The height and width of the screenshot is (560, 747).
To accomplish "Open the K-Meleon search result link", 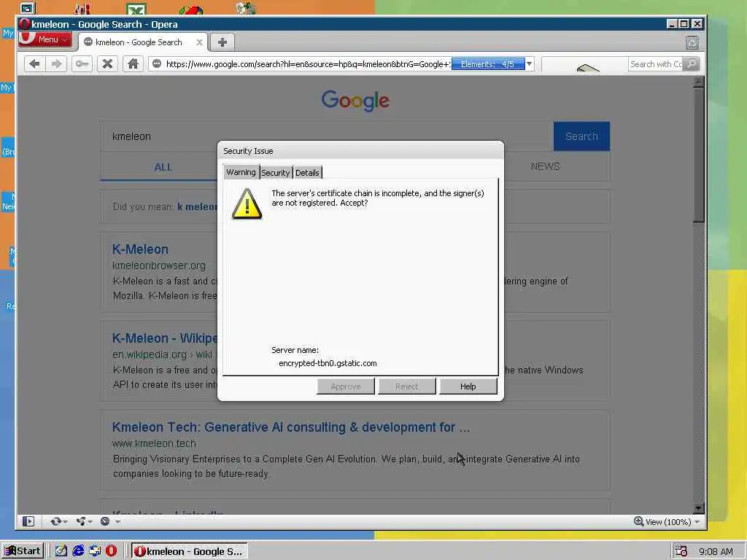I will [140, 249].
